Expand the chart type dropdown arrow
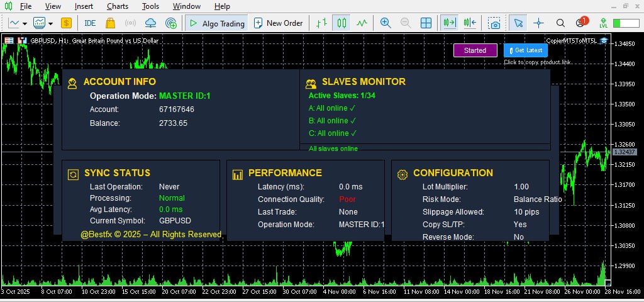Screen dimensions: 644x302 [25, 23]
